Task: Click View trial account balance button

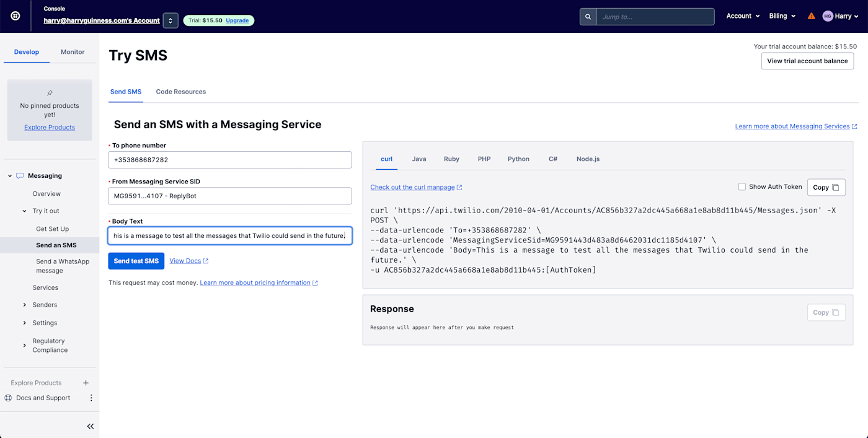Action: pos(807,61)
